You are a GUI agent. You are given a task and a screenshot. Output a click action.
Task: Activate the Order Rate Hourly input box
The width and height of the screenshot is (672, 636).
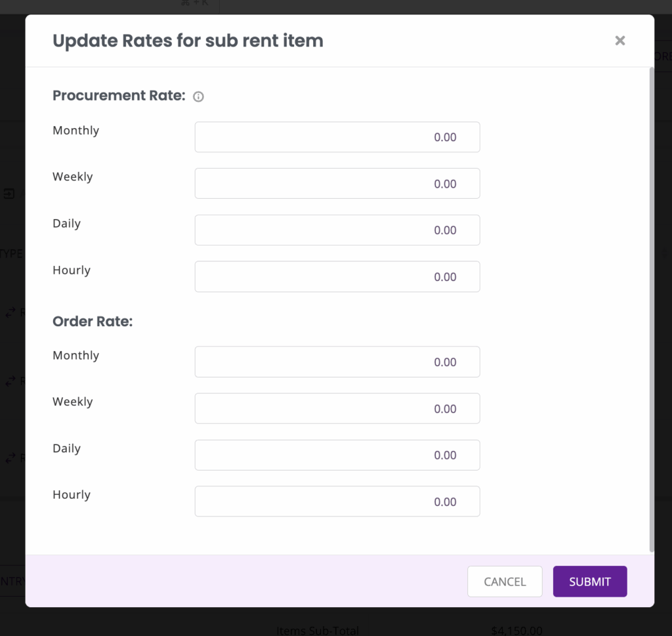[337, 502]
